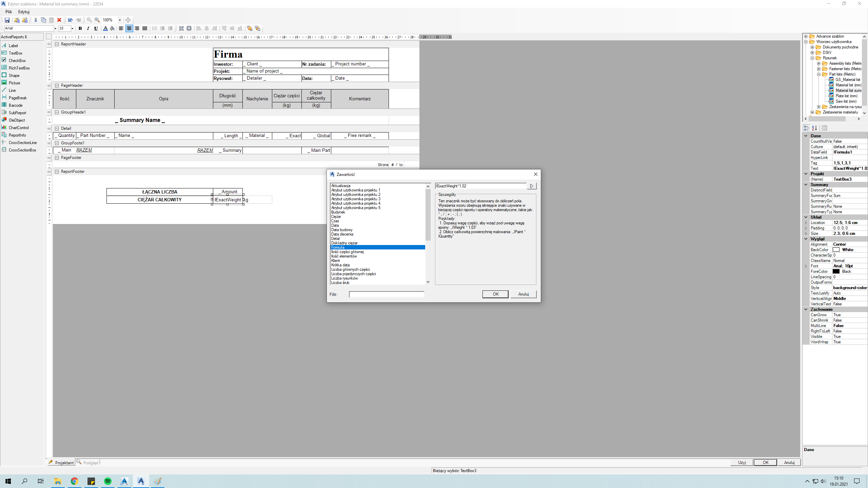The width and height of the screenshot is (868, 488).
Task: Collapse the Dane property category
Action: point(806,136)
